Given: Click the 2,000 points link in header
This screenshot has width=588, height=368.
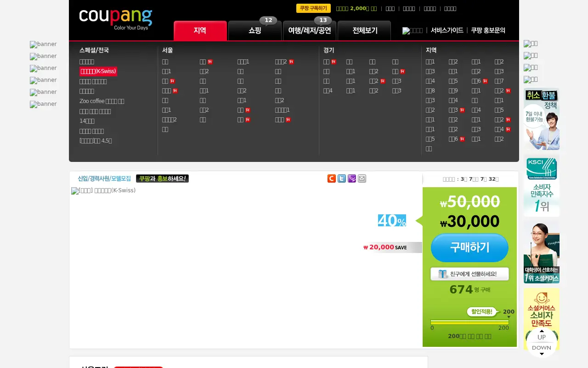Looking at the screenshot, I should [x=356, y=8].
